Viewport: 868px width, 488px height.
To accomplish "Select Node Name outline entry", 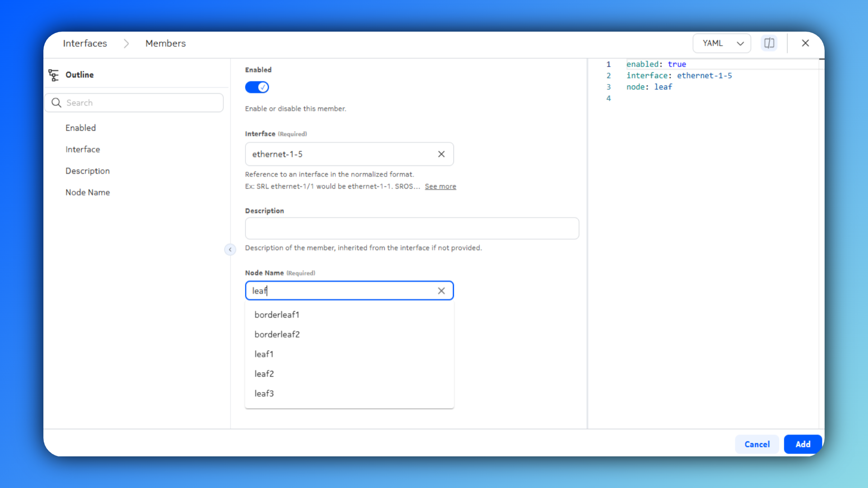I will (88, 192).
